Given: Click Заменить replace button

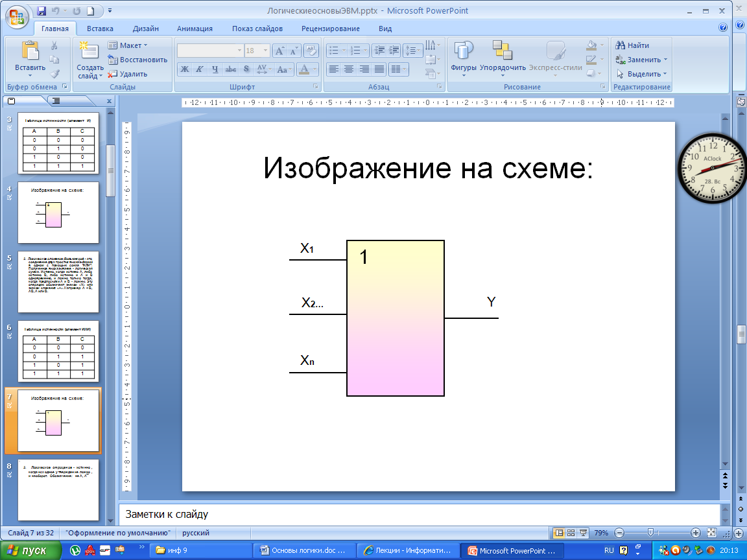Looking at the screenshot, I should (x=642, y=60).
